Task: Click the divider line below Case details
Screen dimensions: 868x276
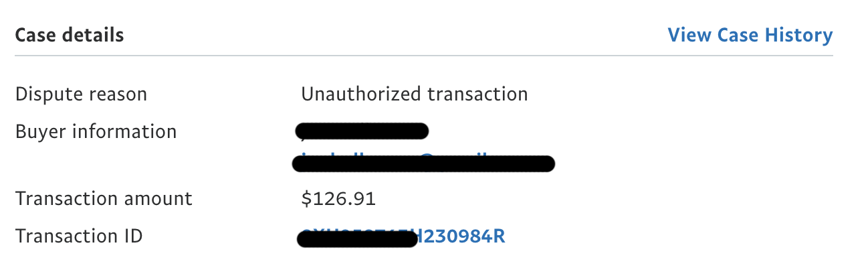Action: coord(424,56)
